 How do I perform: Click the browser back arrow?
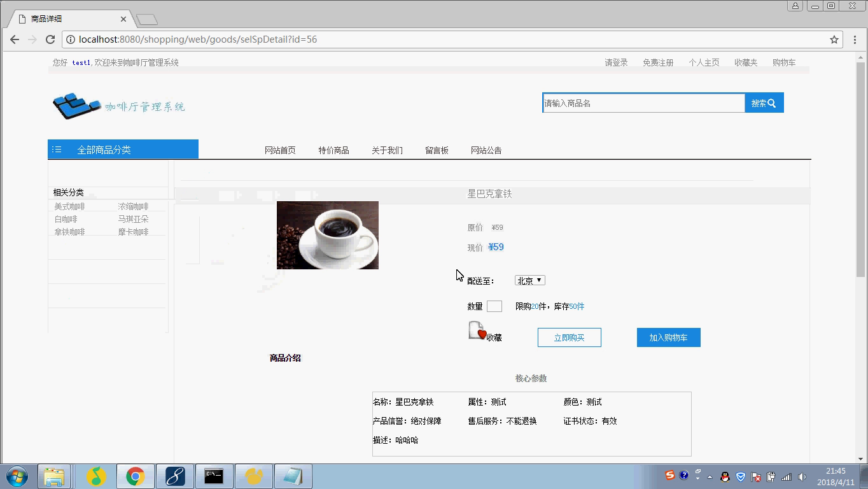point(15,39)
